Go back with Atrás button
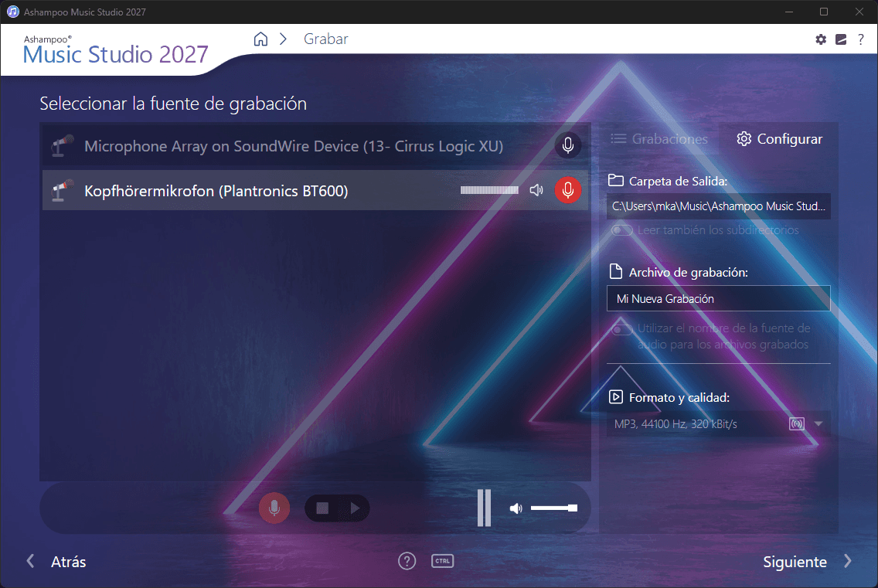The width and height of the screenshot is (878, 588). pos(68,562)
